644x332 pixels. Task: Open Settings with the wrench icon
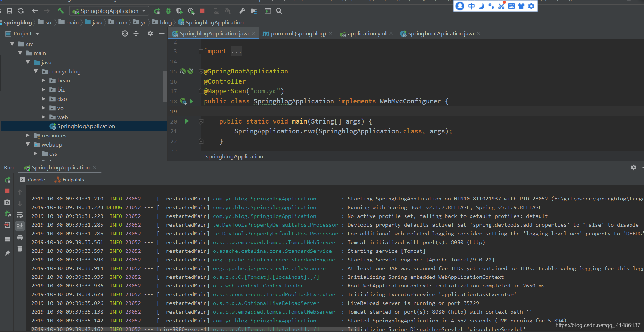[x=242, y=11]
